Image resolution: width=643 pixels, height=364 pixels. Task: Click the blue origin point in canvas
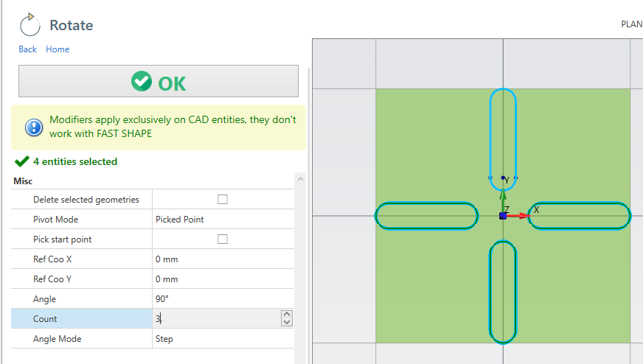(x=503, y=216)
